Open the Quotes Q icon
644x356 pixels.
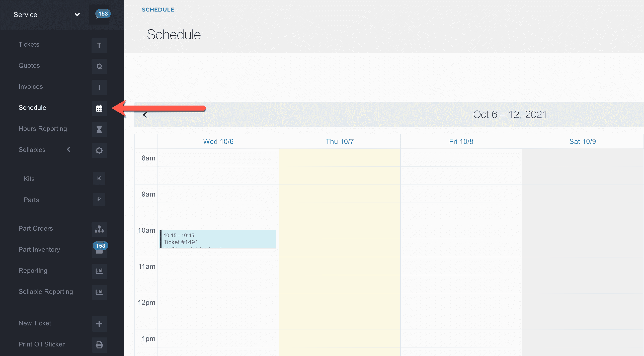click(99, 66)
